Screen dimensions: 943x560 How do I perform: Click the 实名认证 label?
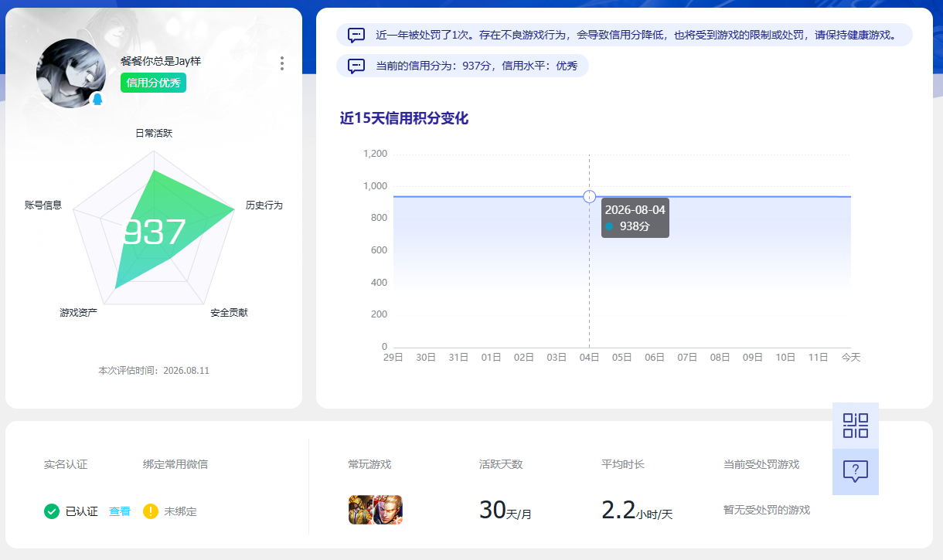[x=66, y=464]
